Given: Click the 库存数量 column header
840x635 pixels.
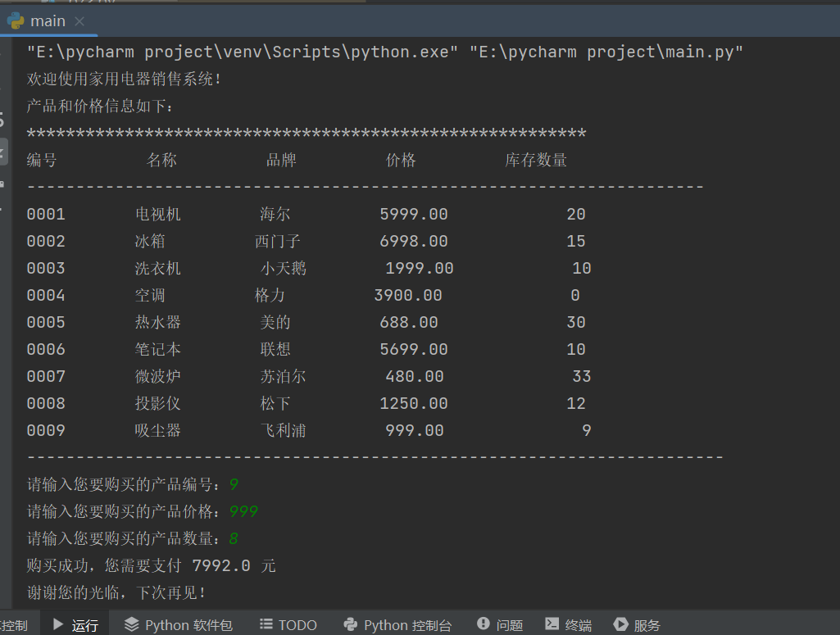Looking at the screenshot, I should click(536, 160).
